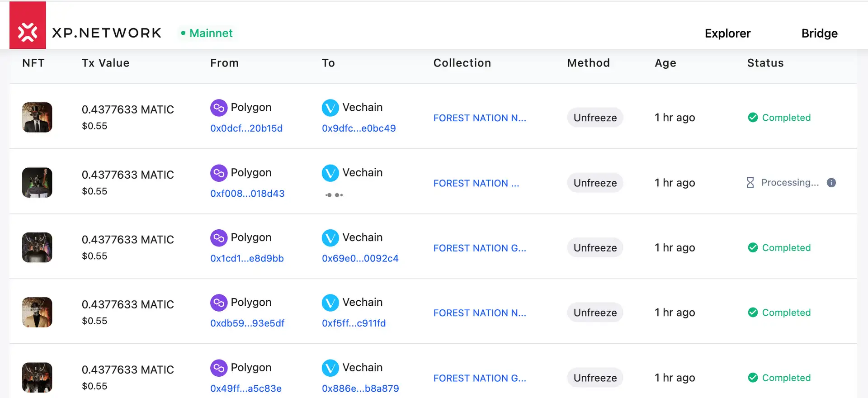Open the Explorer navigation item
This screenshot has width=868, height=398.
click(x=727, y=33)
